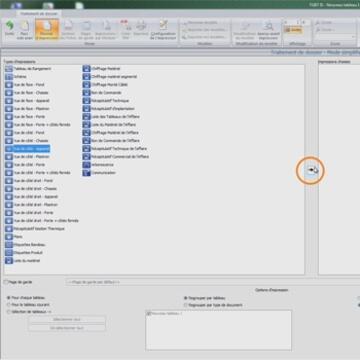Click the Désélectionner tout button
Screen dimensions: 360x360
[x=67, y=328]
